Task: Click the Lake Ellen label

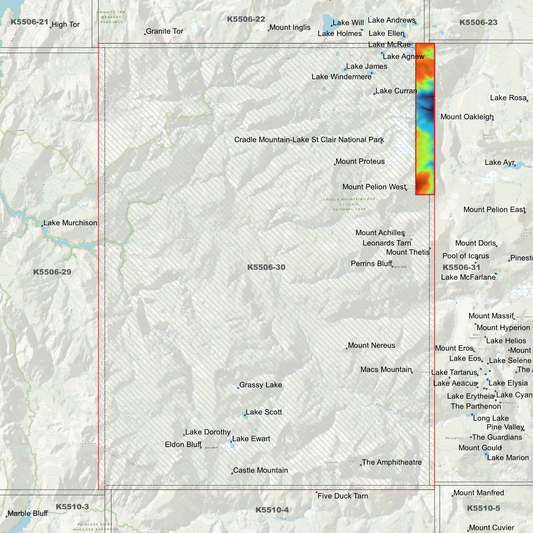Action: tap(386, 33)
